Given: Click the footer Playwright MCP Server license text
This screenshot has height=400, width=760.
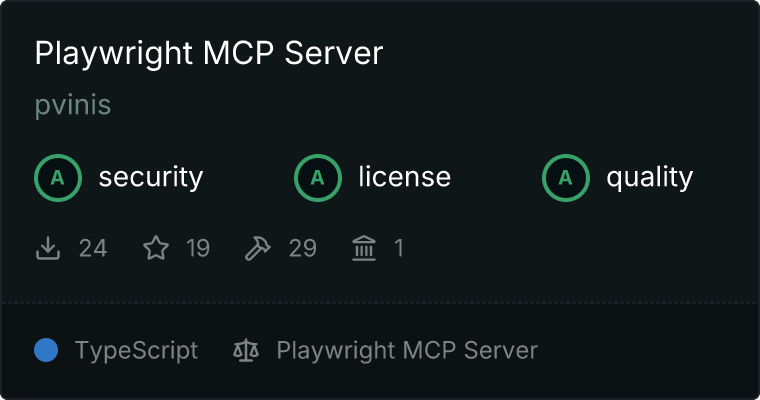Looking at the screenshot, I should tap(407, 351).
